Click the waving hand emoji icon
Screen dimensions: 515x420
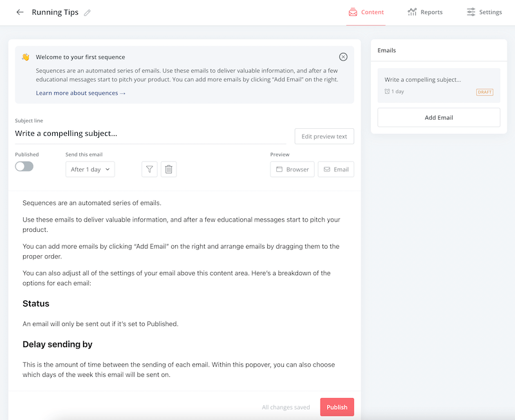26,57
